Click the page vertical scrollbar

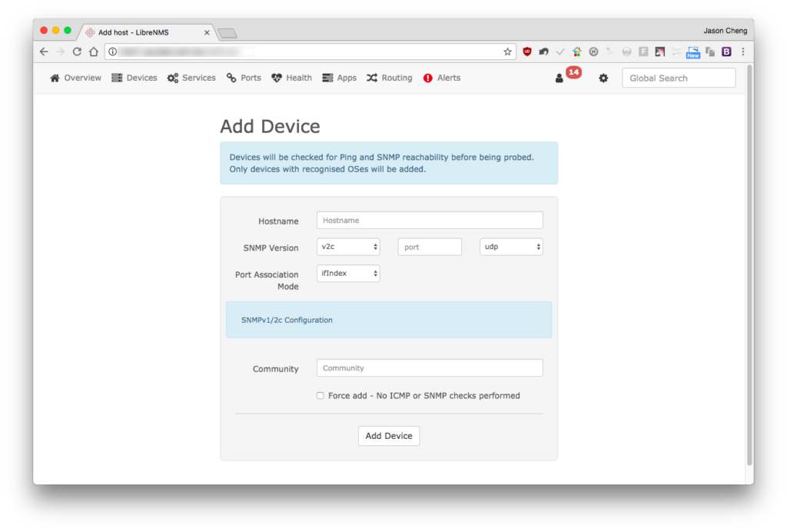click(x=750, y=265)
